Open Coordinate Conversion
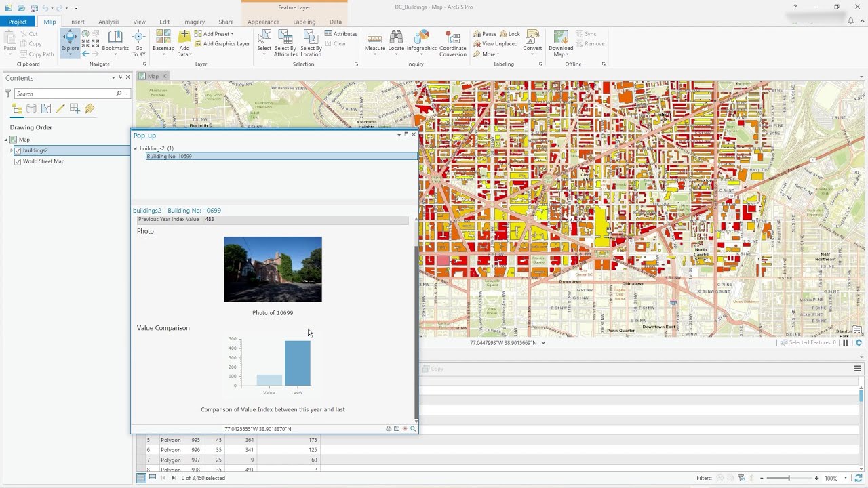The height and width of the screenshot is (488, 868). point(453,43)
